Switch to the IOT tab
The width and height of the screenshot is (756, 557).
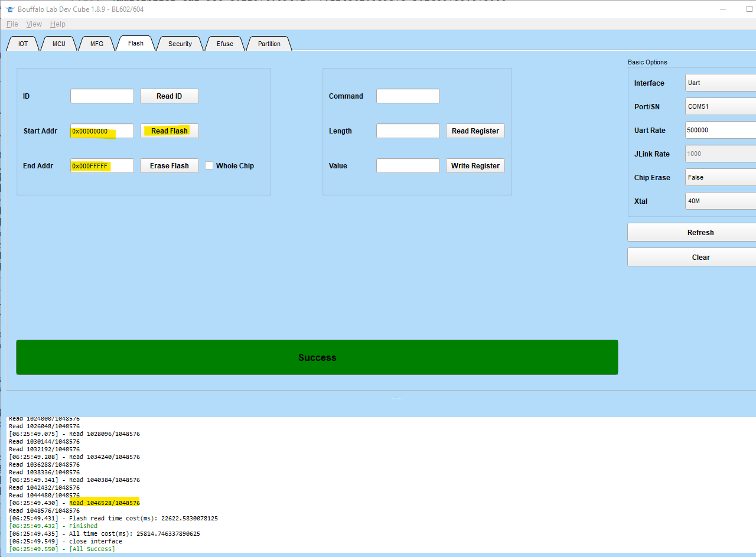click(23, 44)
